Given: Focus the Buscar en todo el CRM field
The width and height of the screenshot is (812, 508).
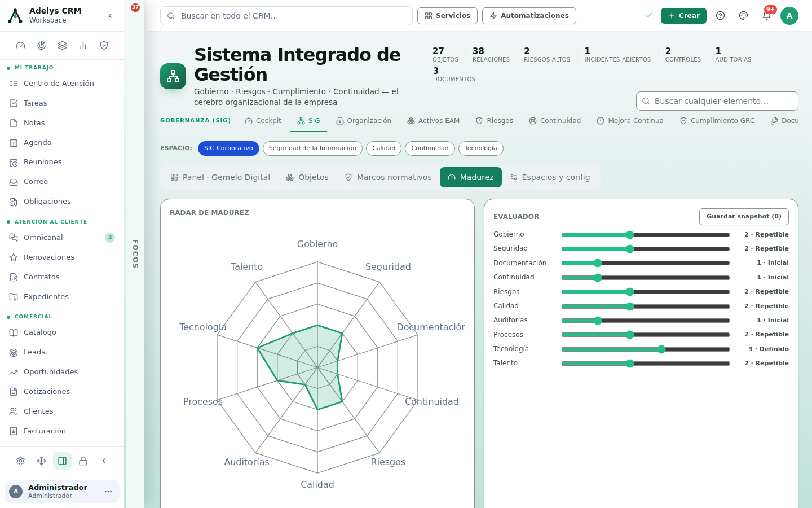Looking at the screenshot, I should pyautogui.click(x=286, y=16).
